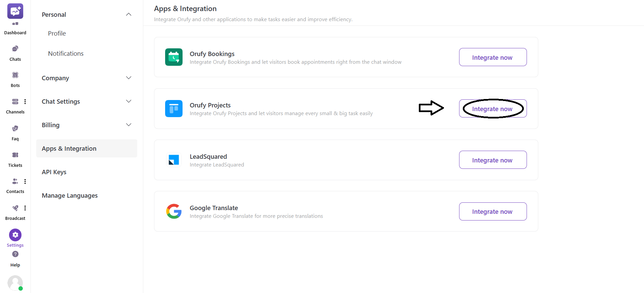Expand the Billing section
The image size is (644, 293).
[129, 125]
